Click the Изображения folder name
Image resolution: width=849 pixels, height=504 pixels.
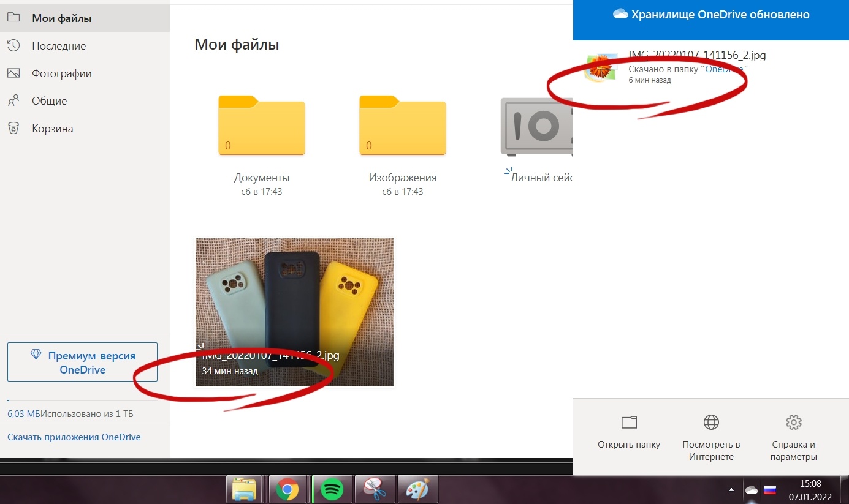pos(403,178)
